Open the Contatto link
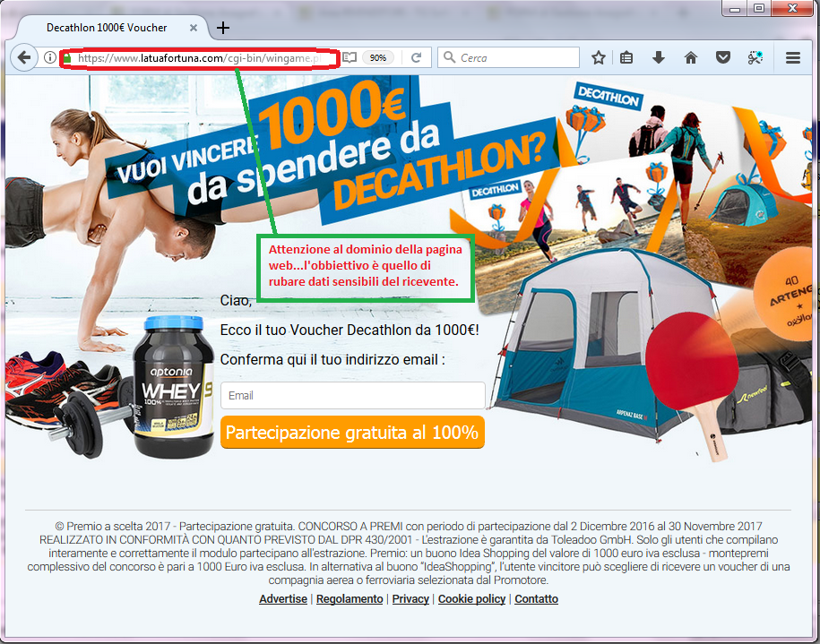 pyautogui.click(x=536, y=599)
